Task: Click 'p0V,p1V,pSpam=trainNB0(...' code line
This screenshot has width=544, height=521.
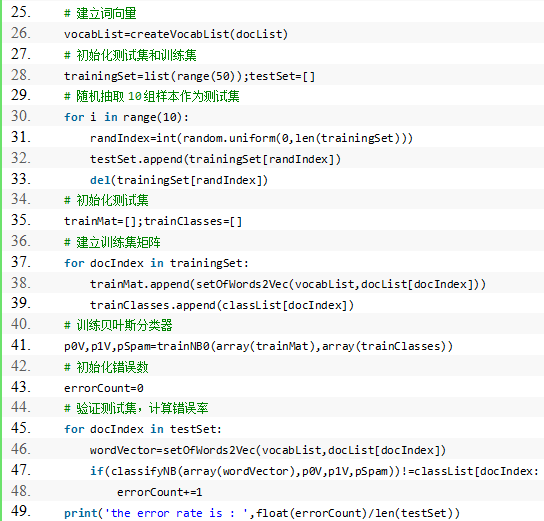Action: [x=258, y=346]
